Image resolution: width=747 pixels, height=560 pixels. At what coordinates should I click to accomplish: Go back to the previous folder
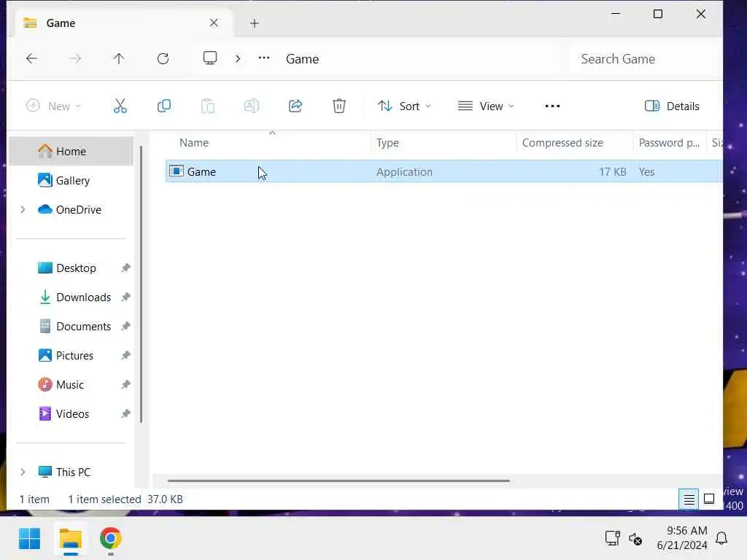pos(32,58)
